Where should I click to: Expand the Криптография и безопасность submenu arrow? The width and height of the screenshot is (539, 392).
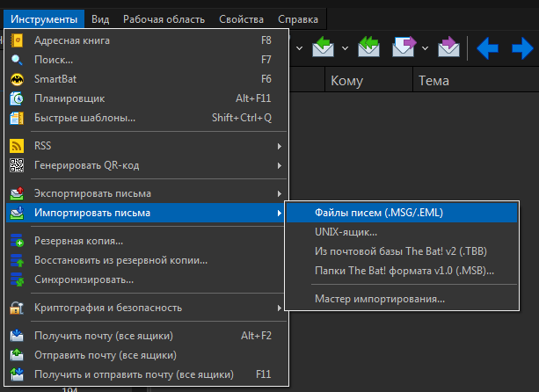(280, 308)
